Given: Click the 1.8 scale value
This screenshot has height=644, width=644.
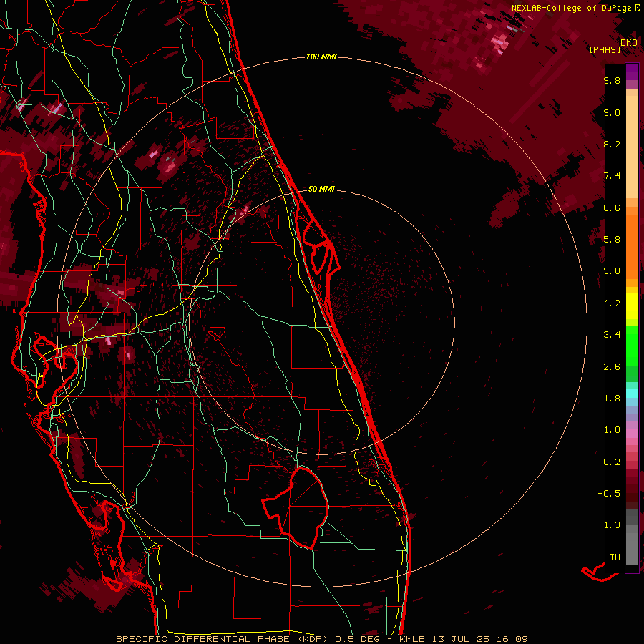Looking at the screenshot, I should click(x=612, y=399).
